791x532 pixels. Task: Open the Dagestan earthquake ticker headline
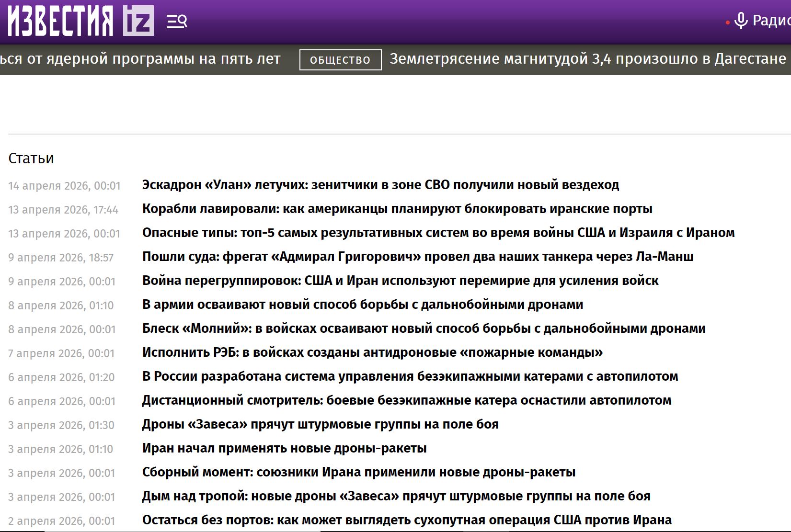(587, 59)
